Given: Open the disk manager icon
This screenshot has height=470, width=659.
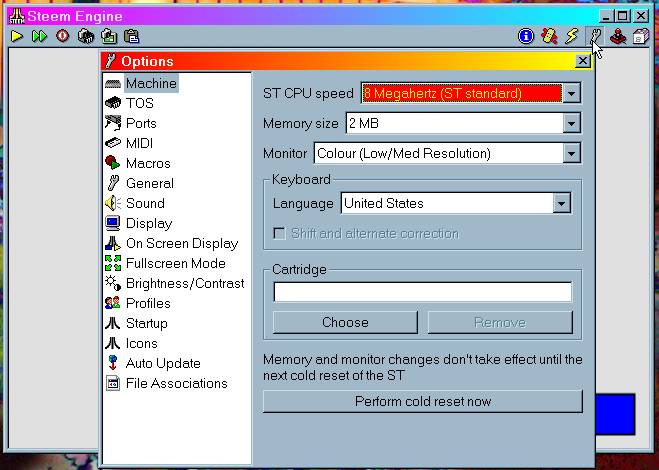Looking at the screenshot, I should [x=641, y=37].
